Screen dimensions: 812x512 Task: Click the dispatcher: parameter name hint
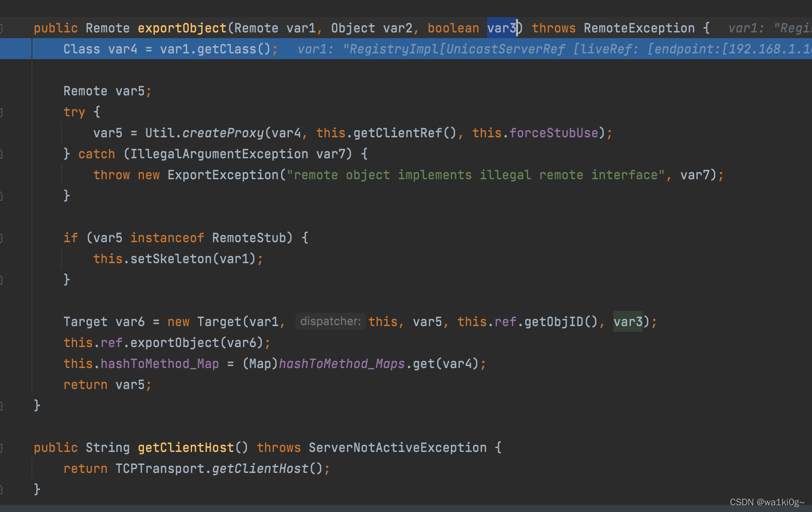coord(330,321)
